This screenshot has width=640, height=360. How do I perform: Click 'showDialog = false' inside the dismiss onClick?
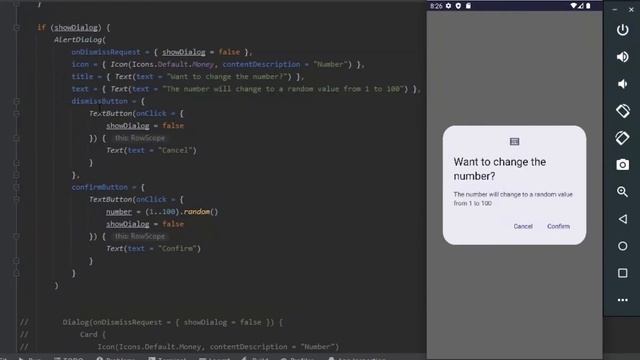[145, 126]
